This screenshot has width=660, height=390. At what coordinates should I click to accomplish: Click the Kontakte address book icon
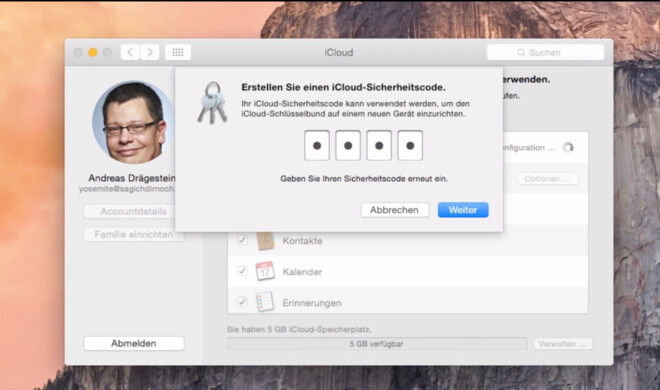tap(265, 241)
